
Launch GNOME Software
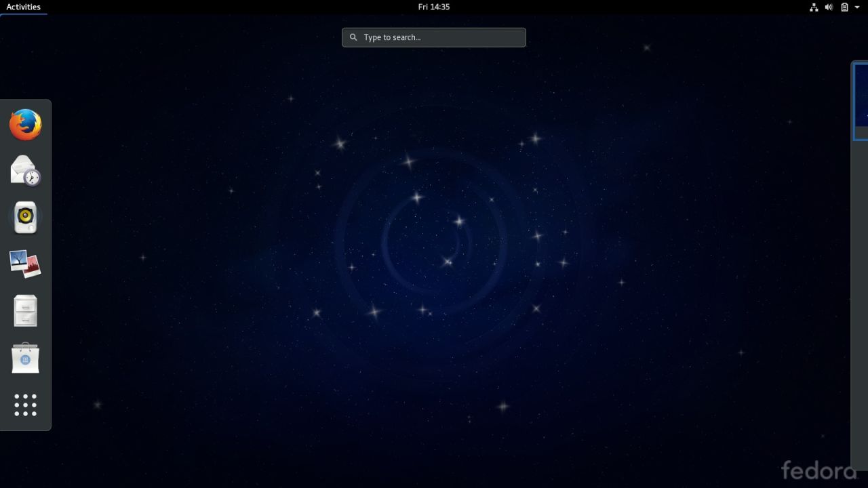(25, 358)
